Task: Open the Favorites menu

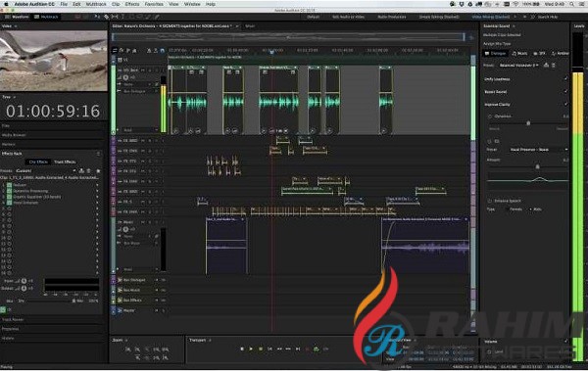Action: 154,4
